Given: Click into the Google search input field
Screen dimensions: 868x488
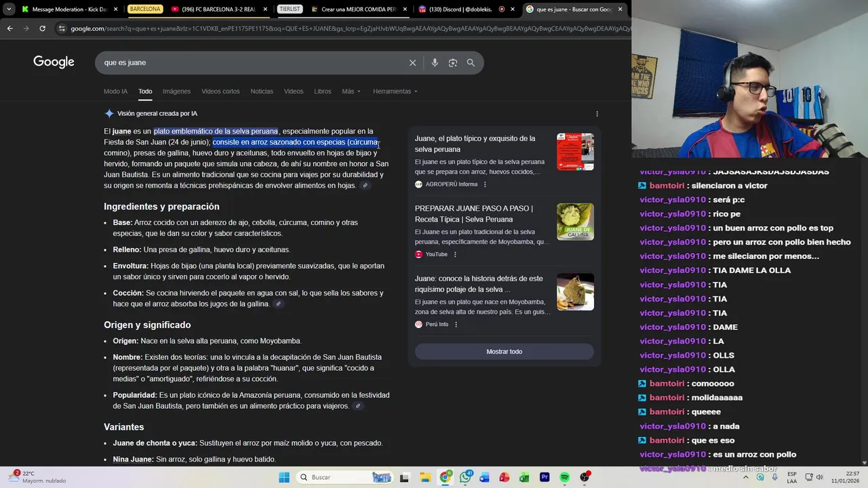Looking at the screenshot, I should (251, 62).
